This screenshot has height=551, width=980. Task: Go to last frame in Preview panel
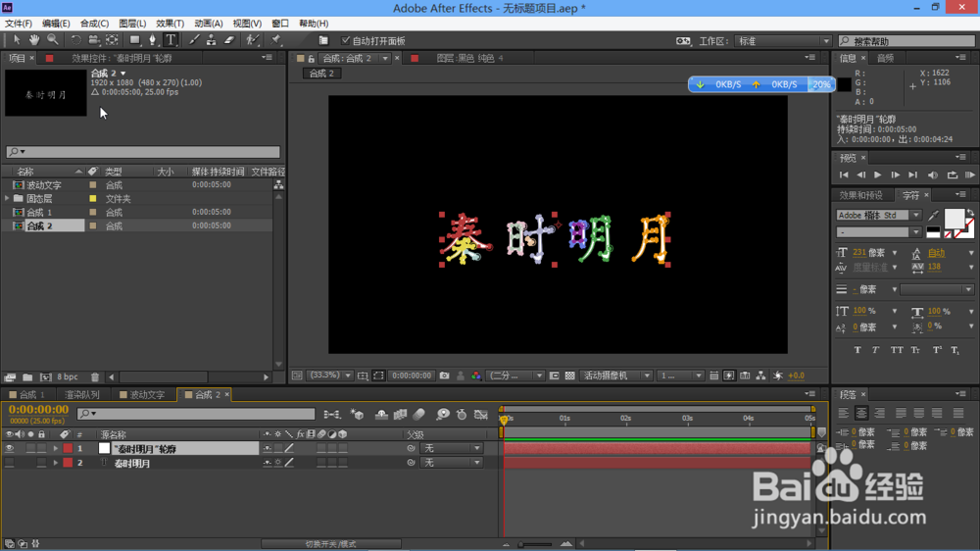pos(913,175)
